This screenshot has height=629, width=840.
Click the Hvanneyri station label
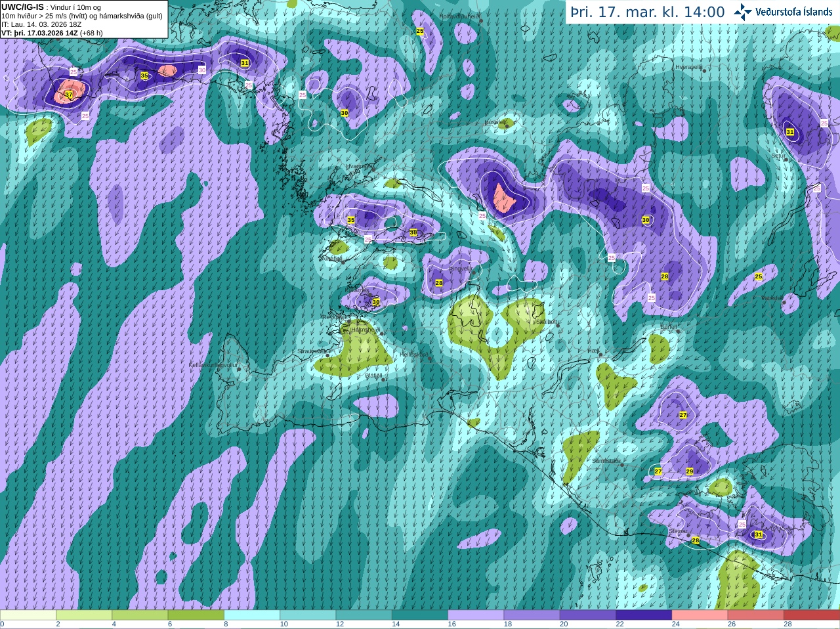(358, 166)
